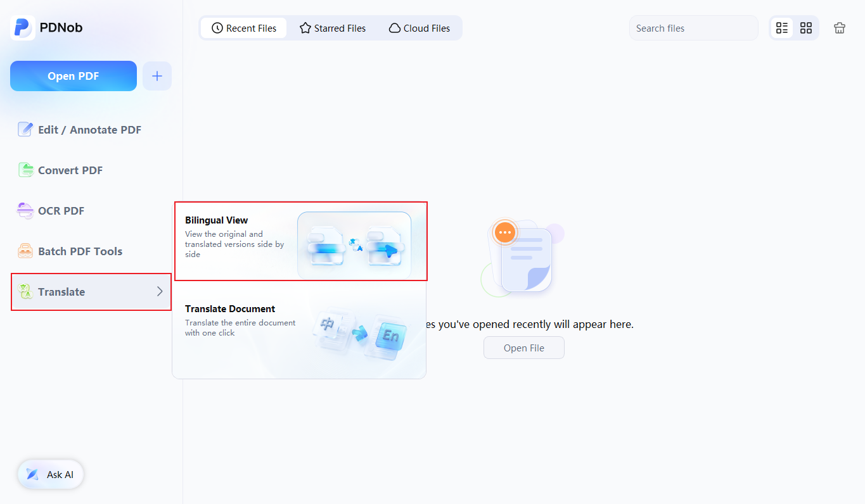Choose Bilingual View from Translate menu
Viewport: 865px width, 504px height.
pos(301,241)
